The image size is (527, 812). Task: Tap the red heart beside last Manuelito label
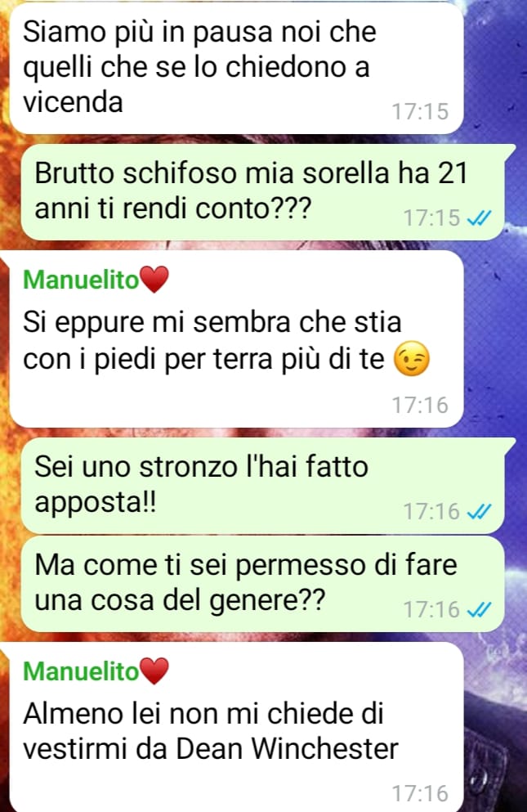click(x=154, y=671)
